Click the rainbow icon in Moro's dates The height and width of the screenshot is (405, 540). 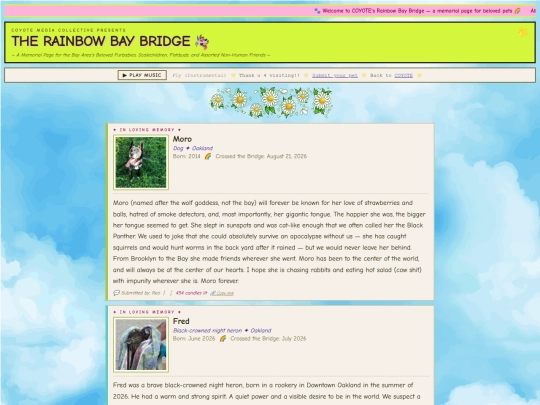(x=208, y=156)
